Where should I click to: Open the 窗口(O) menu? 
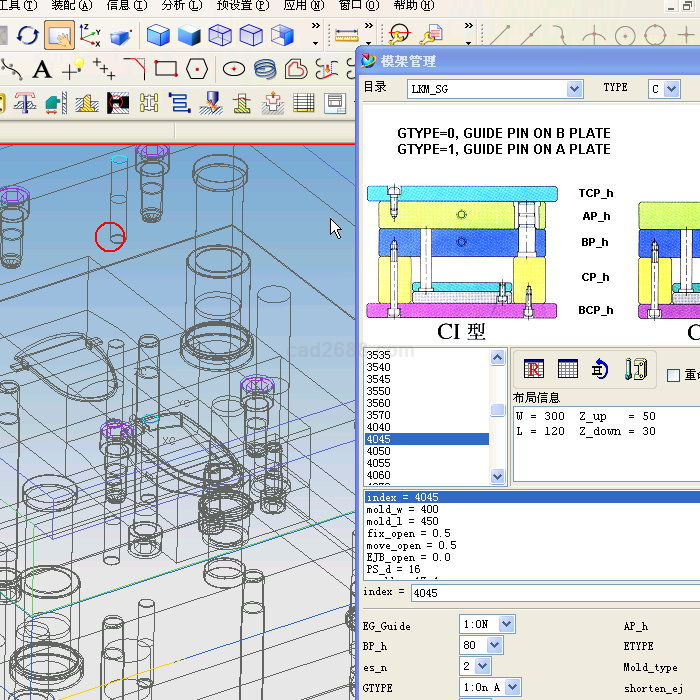click(357, 6)
